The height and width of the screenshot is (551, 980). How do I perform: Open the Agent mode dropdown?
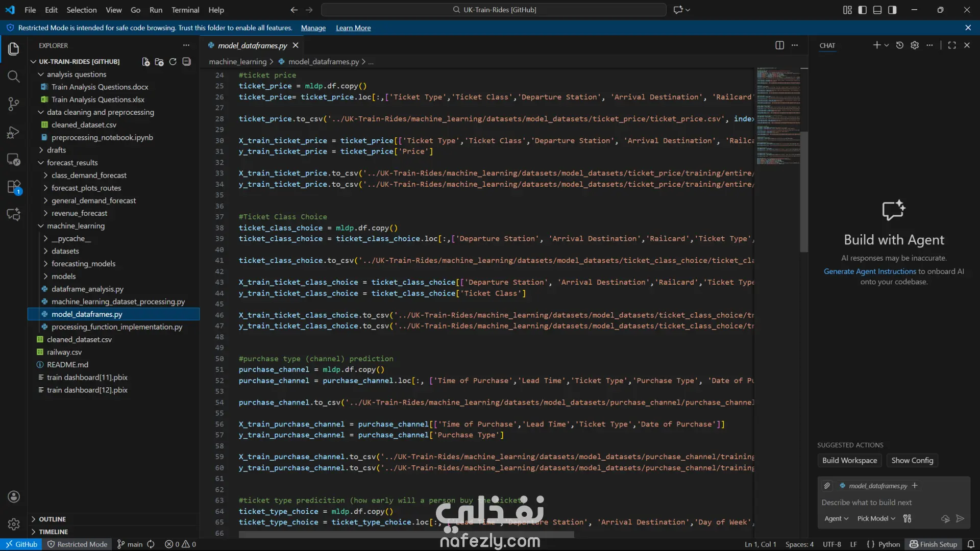(836, 518)
